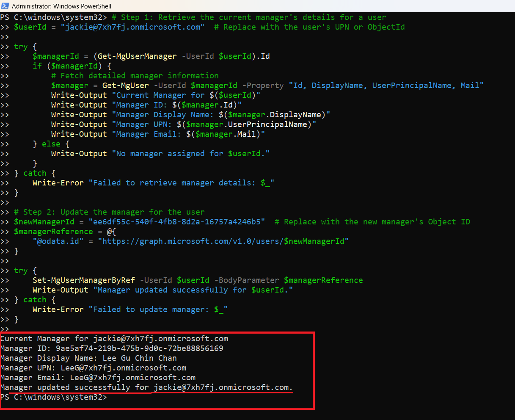The width and height of the screenshot is (515, 420).
Task: Click the PowerShell icon in title bar
Action: pos(5,6)
